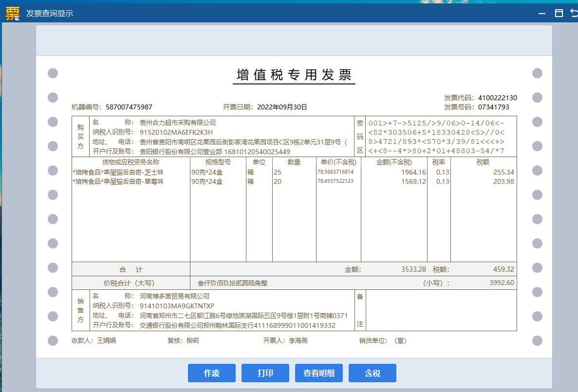The height and width of the screenshot is (392, 578).
Task: Click the 增值税专用发票 invoice title
Action: tap(294, 75)
